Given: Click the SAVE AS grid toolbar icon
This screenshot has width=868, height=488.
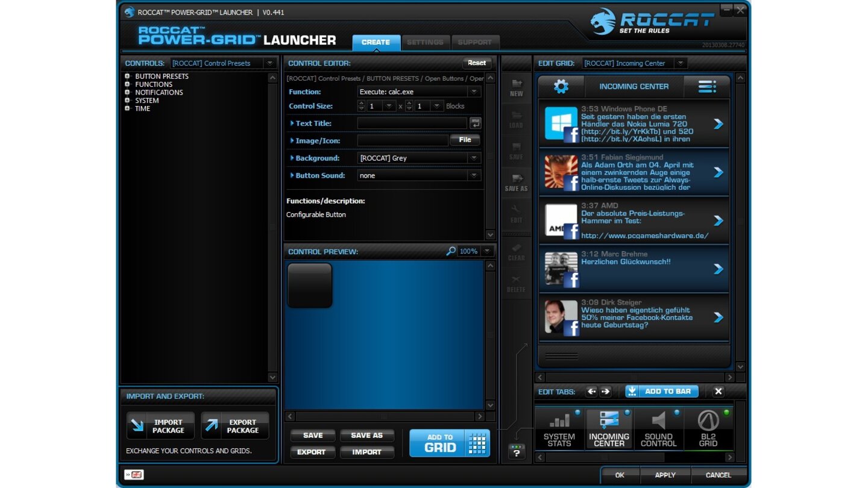Looking at the screenshot, I should 516,183.
